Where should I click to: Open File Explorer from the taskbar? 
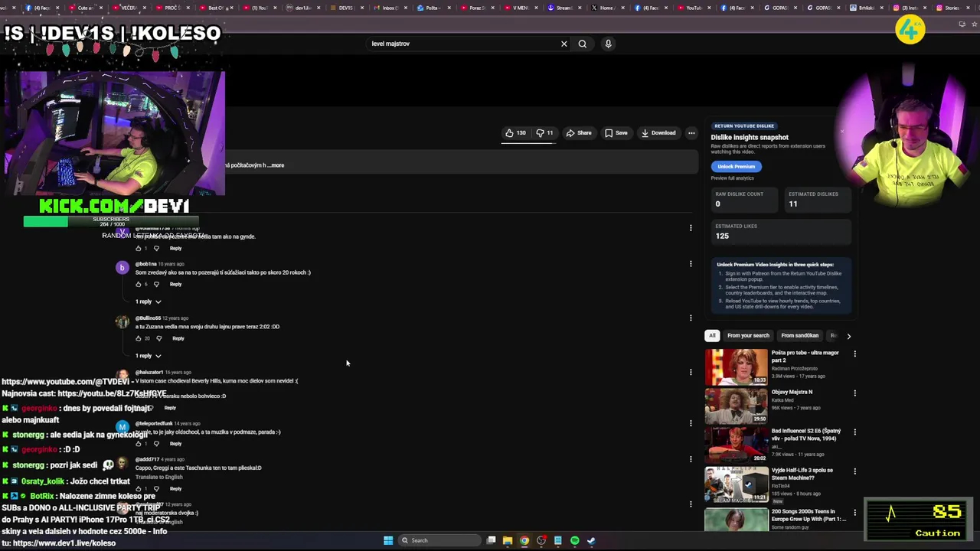[x=507, y=540]
